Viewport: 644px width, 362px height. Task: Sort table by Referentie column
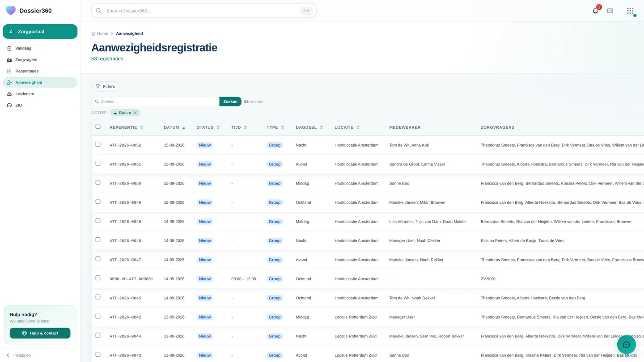[x=126, y=127]
